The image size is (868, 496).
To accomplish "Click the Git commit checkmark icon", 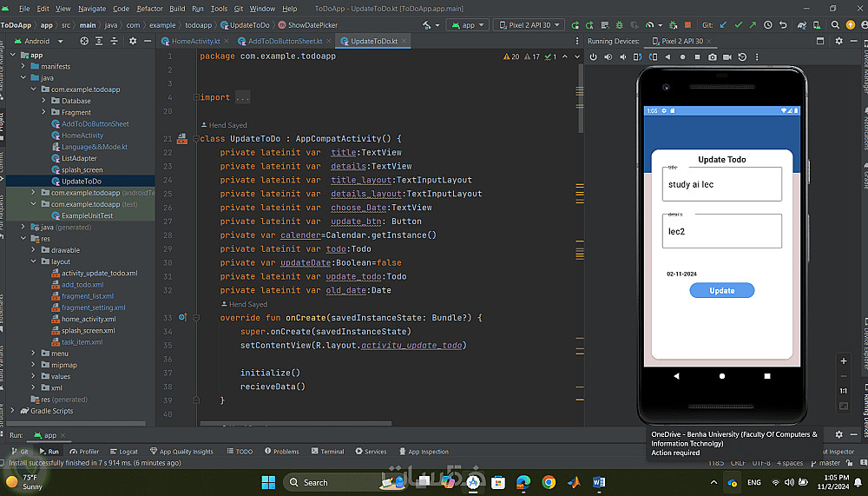I will click(x=739, y=25).
